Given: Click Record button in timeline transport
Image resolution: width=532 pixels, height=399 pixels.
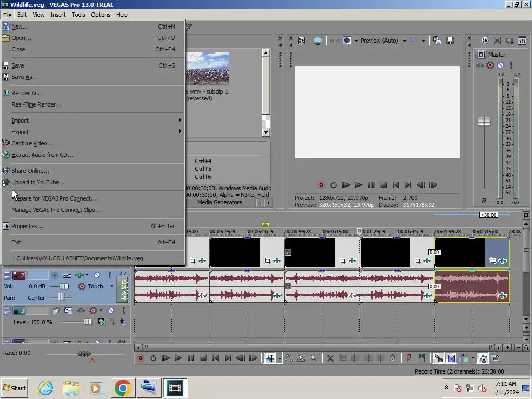Looking at the screenshot, I should [140, 358].
